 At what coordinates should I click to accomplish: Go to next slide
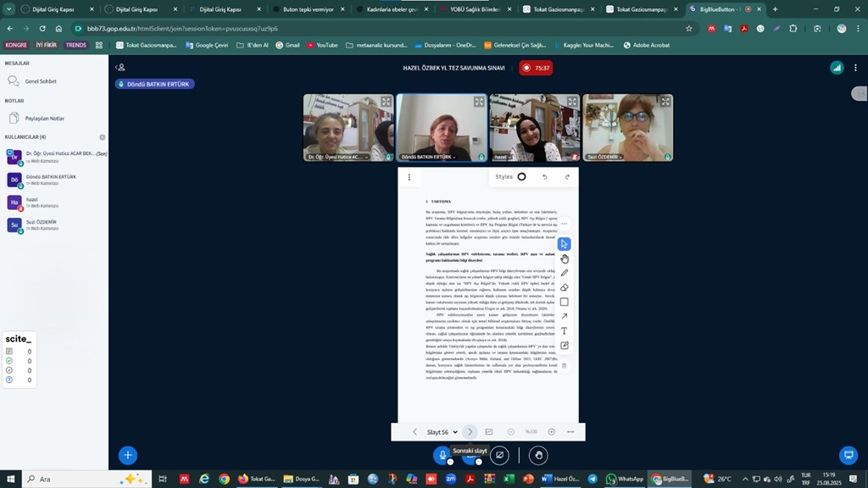pos(470,432)
